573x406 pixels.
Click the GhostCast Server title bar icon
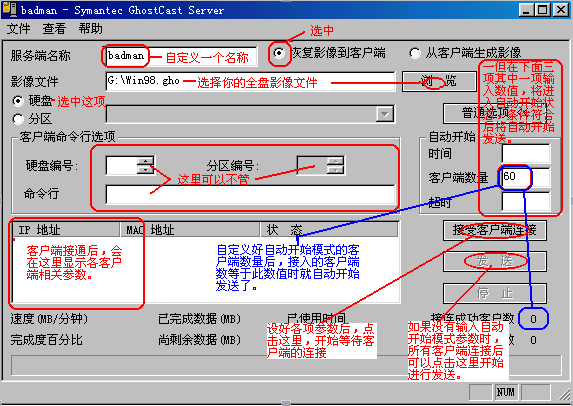pyautogui.click(x=10, y=10)
